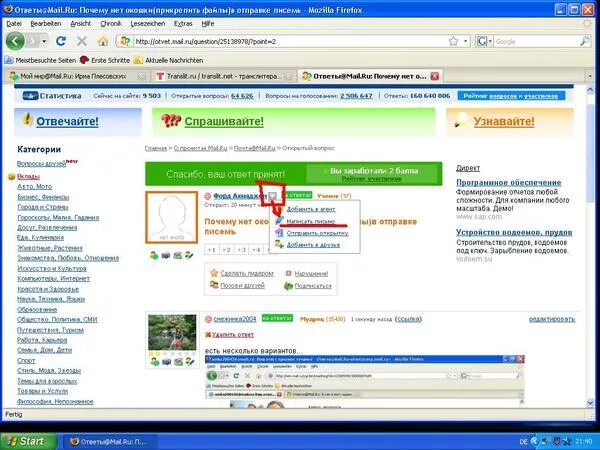Click the Отвечайте! banner link
The height and width of the screenshot is (450, 600).
67,121
